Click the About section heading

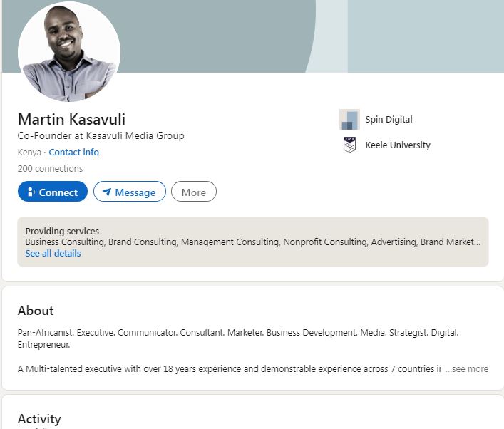pyautogui.click(x=36, y=311)
